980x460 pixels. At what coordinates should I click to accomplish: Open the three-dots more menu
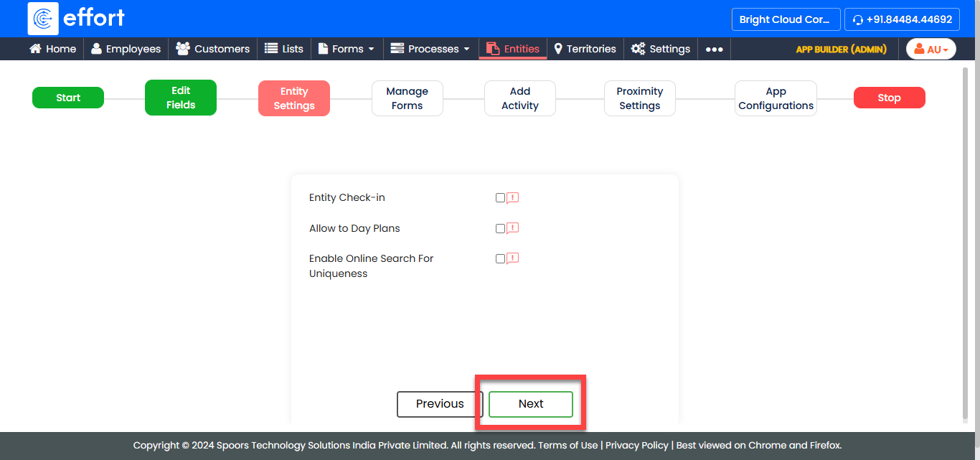click(714, 49)
